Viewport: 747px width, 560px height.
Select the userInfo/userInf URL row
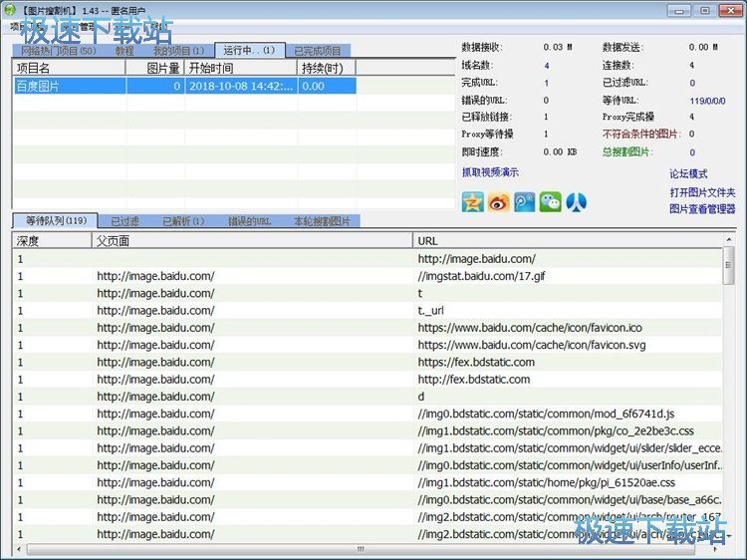[368, 465]
